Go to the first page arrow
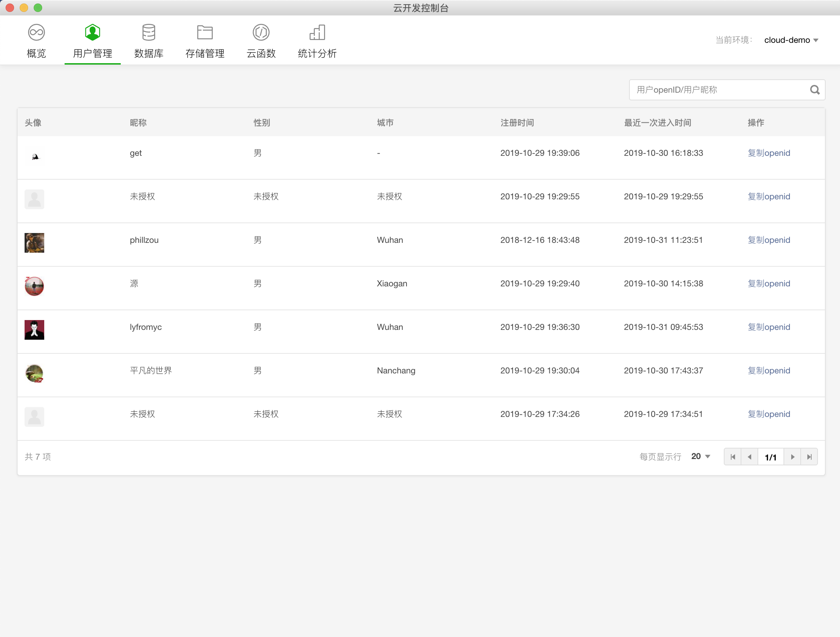Screen dimensions: 840x637 click(733, 457)
